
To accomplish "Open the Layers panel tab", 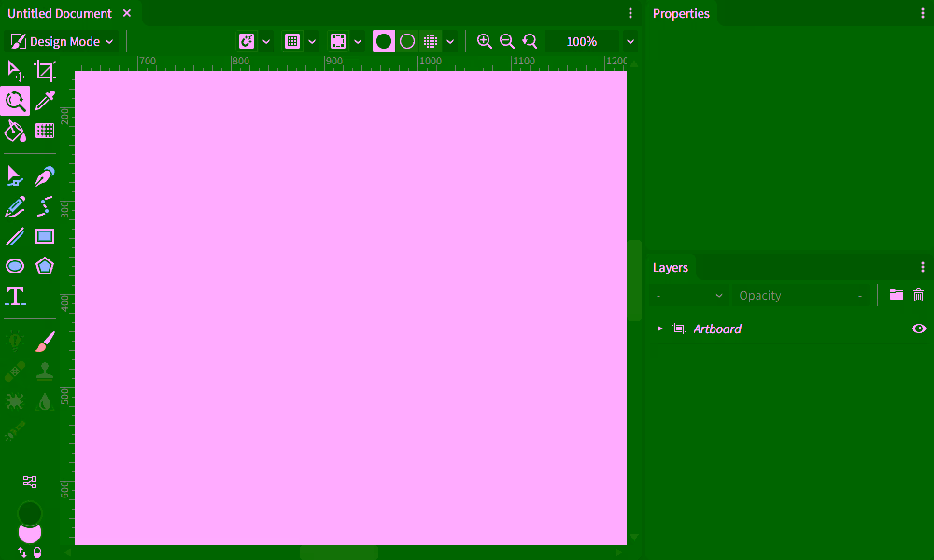I will (x=670, y=267).
